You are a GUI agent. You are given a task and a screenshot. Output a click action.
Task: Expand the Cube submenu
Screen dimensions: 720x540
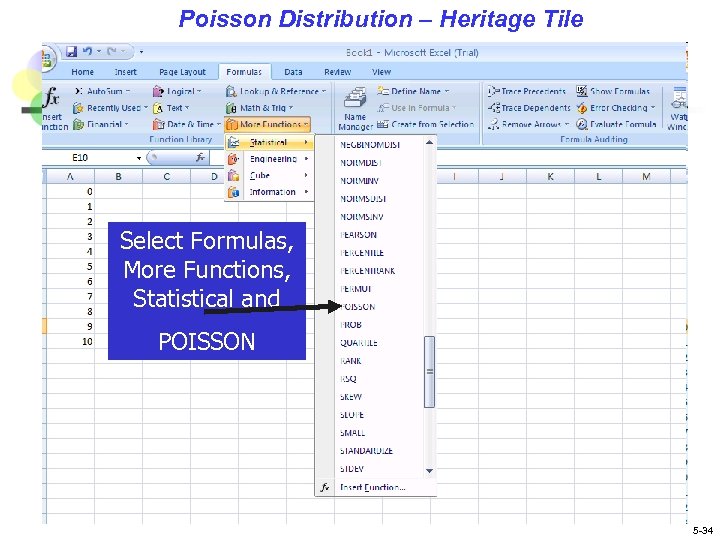[269, 175]
